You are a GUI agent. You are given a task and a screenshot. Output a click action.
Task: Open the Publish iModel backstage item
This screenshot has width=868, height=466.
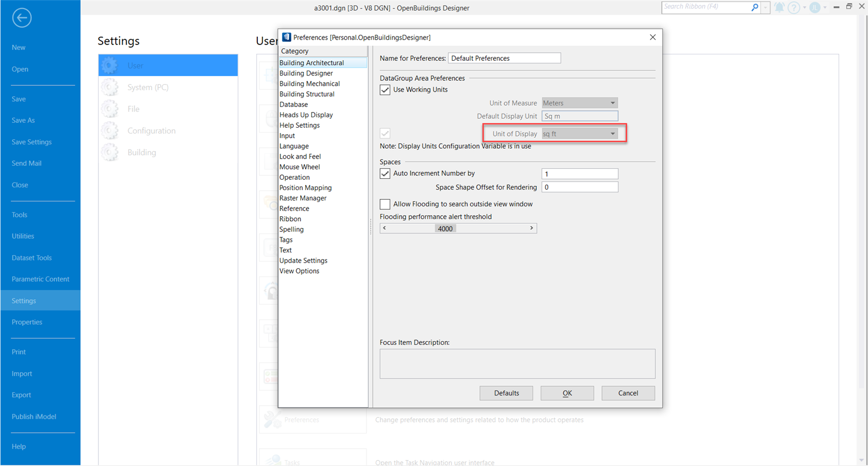click(40, 417)
